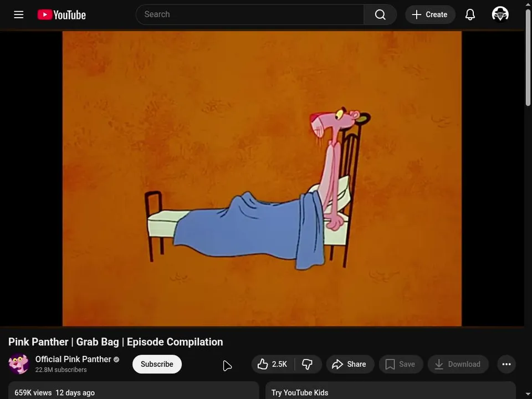
Task: Go to YouTube home via logo
Action: pos(62,14)
